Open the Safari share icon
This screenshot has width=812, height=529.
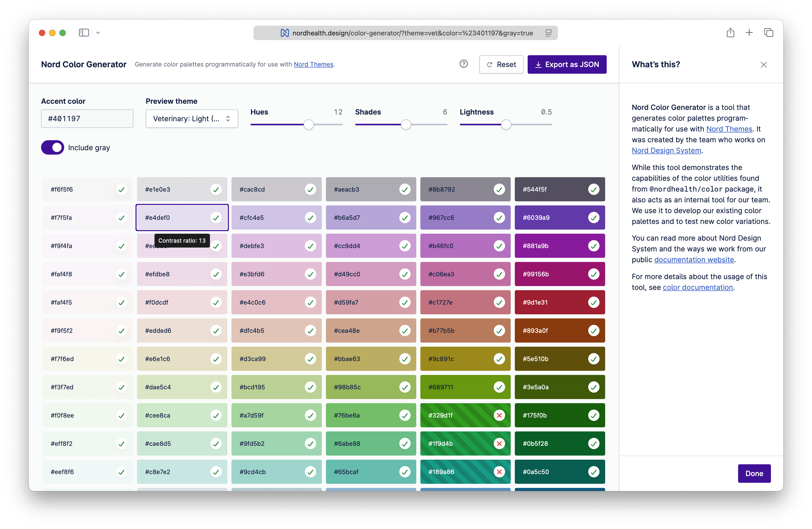click(x=730, y=33)
